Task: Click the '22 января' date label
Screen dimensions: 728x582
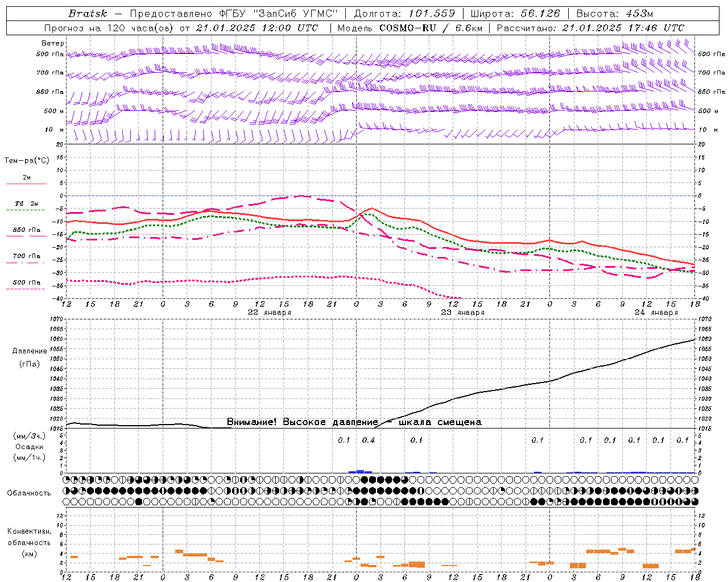Action: [x=270, y=313]
